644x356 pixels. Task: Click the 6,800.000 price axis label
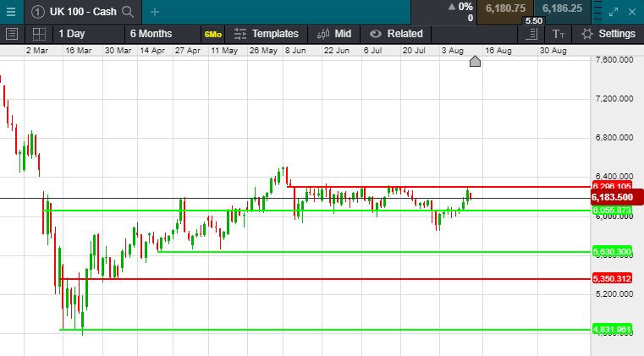coord(614,138)
